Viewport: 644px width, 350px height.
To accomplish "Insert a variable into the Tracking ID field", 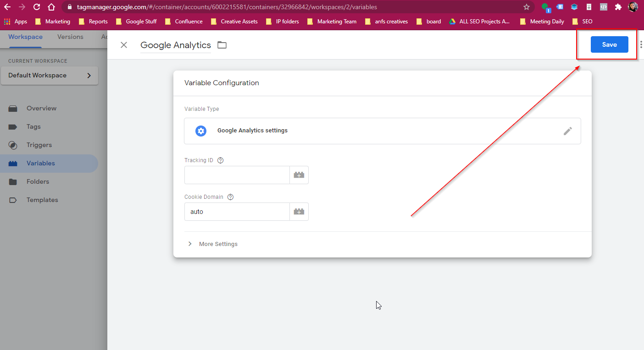I will click(x=299, y=175).
